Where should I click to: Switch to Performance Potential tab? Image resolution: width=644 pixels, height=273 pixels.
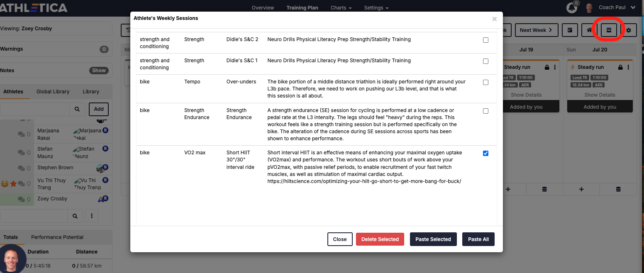click(57, 237)
